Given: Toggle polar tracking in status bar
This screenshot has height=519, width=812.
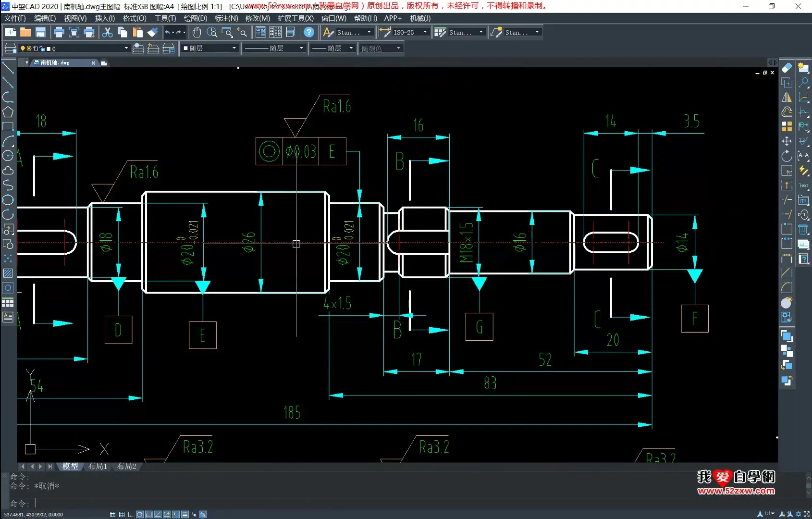Looking at the screenshot, I should tap(139, 514).
